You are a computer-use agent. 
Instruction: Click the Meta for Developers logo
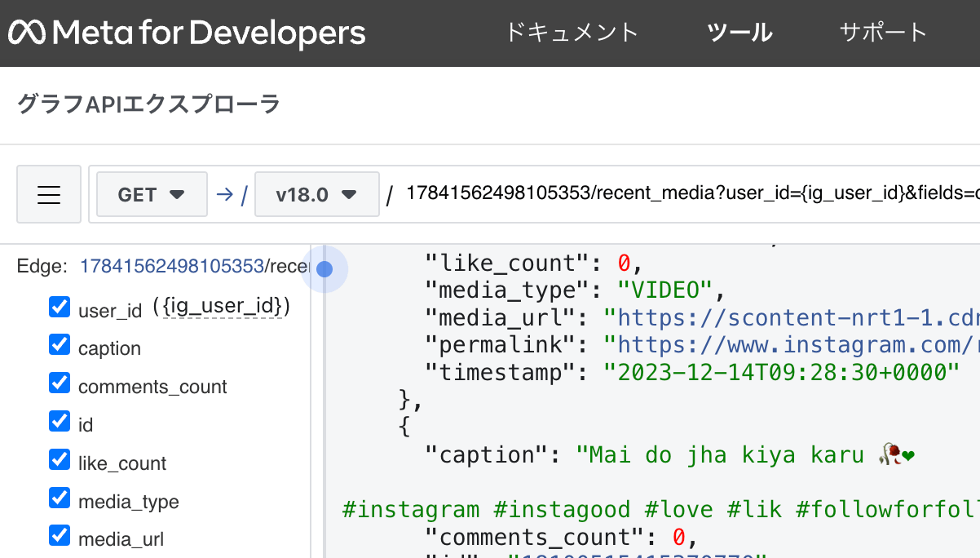point(187,33)
